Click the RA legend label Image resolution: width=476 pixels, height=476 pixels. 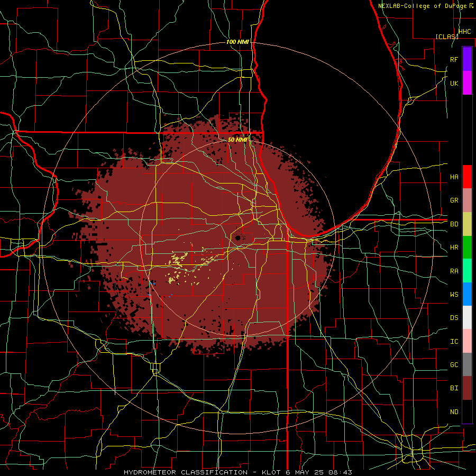click(x=454, y=271)
